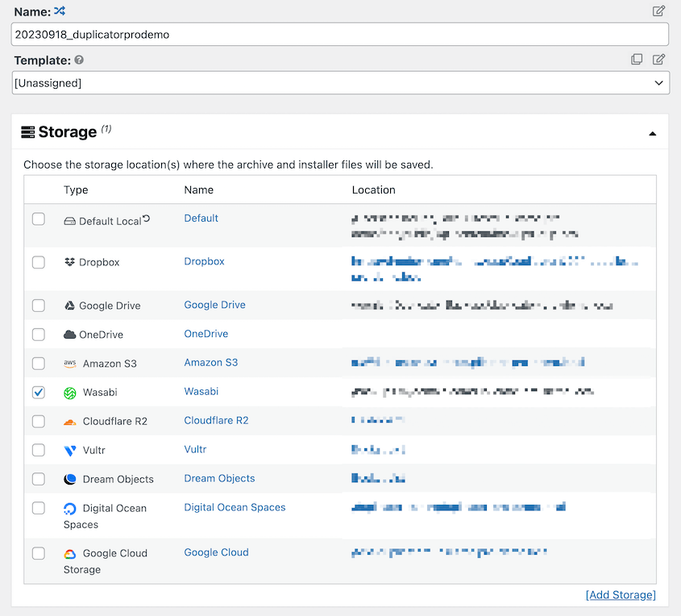Click the Google Cloud Storage logo icon

[70, 554]
